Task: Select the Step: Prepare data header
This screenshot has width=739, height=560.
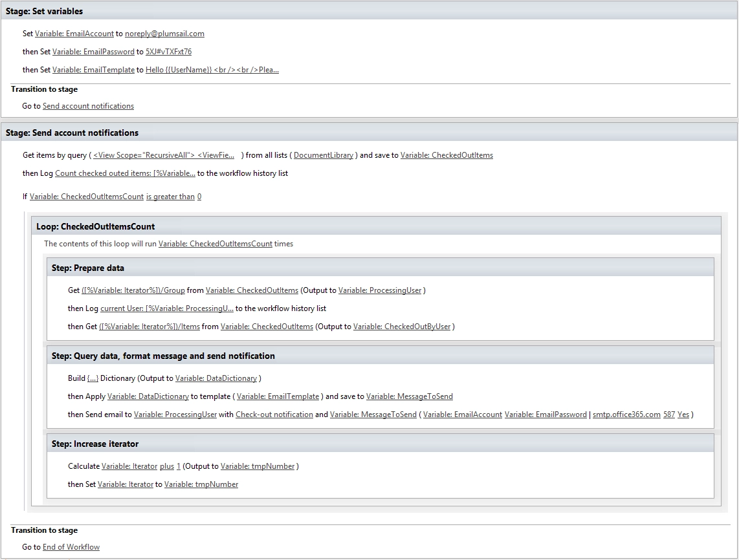Action: click(x=381, y=268)
